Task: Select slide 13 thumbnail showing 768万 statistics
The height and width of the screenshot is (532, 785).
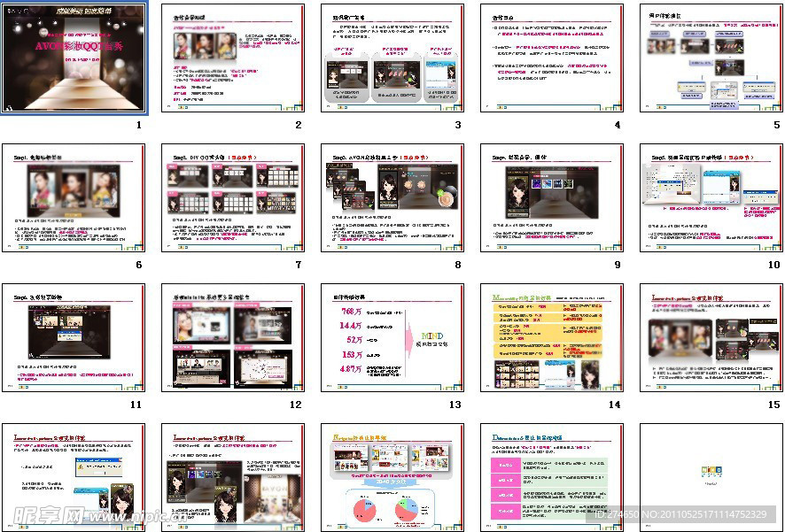Action: [392, 338]
